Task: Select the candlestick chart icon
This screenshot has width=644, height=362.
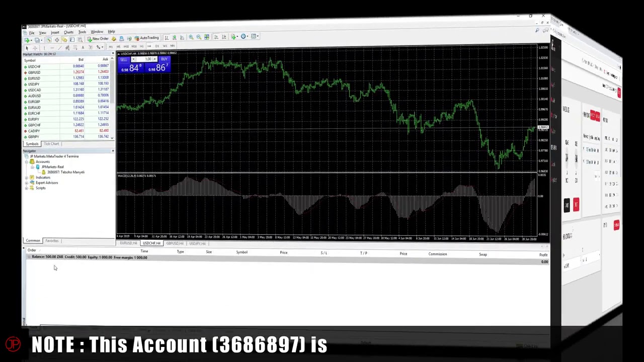Action: 175,37
